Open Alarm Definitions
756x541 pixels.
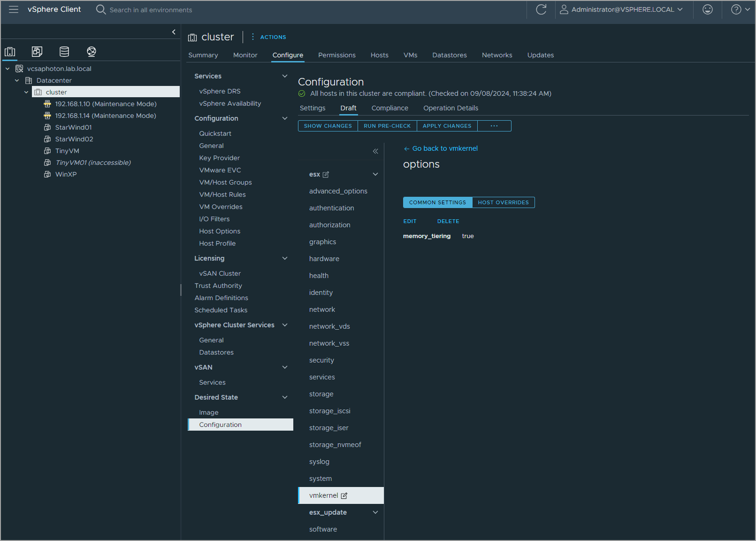221,298
